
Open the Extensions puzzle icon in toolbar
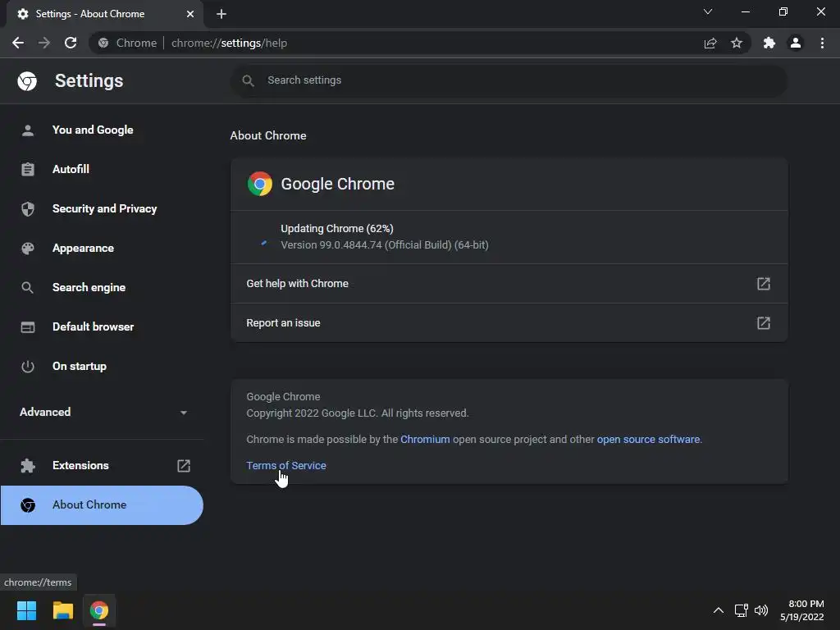coord(769,43)
